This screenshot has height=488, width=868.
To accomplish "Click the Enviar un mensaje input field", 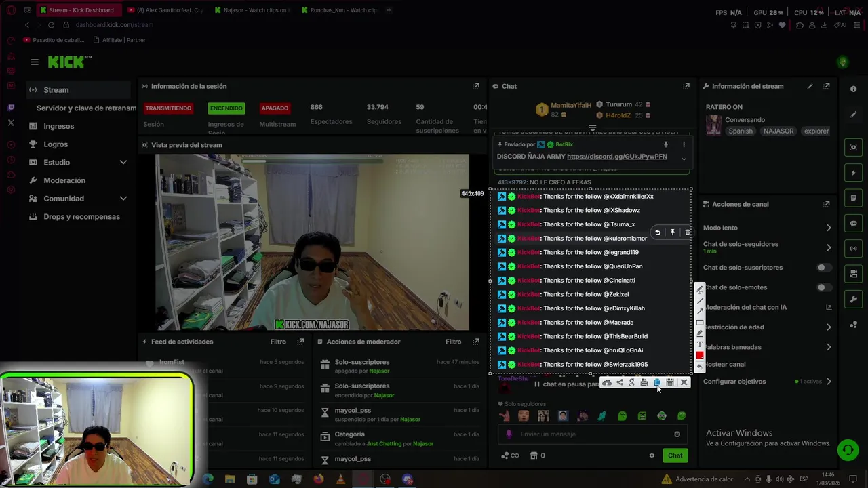I will pos(593,434).
